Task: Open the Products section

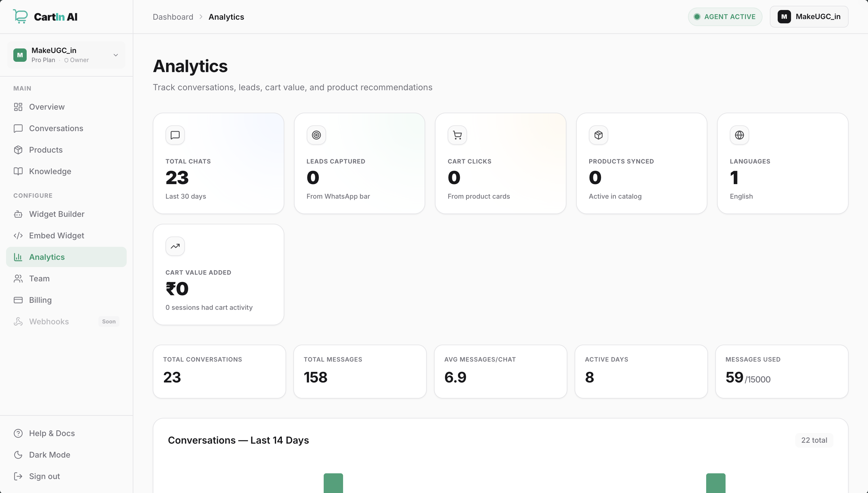Action: (66, 150)
